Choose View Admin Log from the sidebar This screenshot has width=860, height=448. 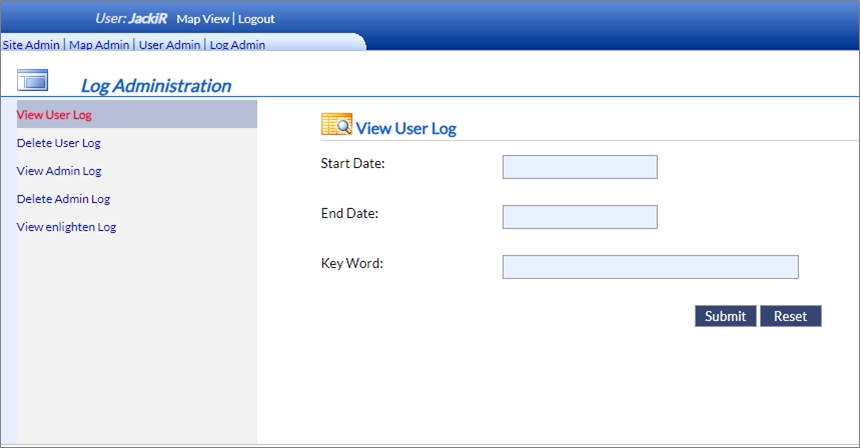pos(59,171)
